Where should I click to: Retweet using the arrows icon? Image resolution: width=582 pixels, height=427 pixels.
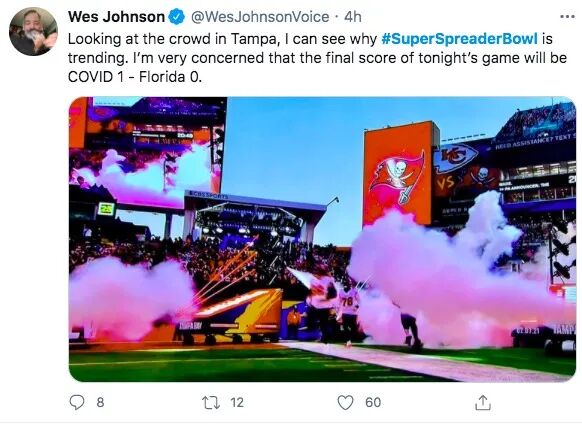[211, 402]
